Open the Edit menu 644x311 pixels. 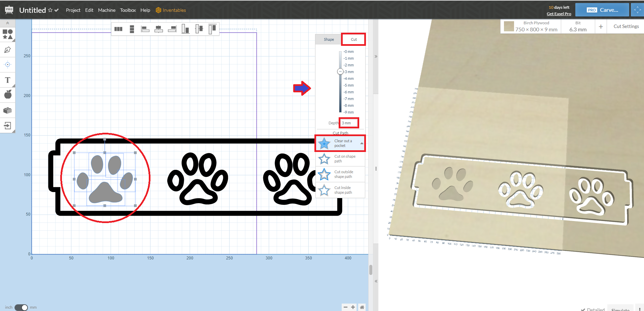pyautogui.click(x=89, y=10)
